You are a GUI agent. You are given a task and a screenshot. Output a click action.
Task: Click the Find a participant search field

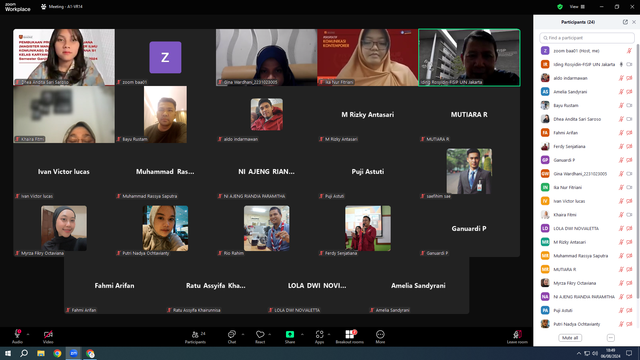point(587,38)
